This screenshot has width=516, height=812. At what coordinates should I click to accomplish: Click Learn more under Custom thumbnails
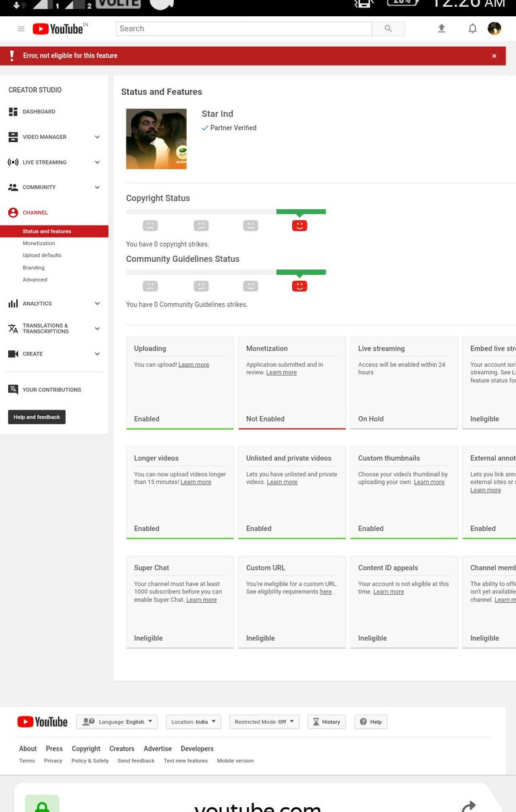coord(429,482)
